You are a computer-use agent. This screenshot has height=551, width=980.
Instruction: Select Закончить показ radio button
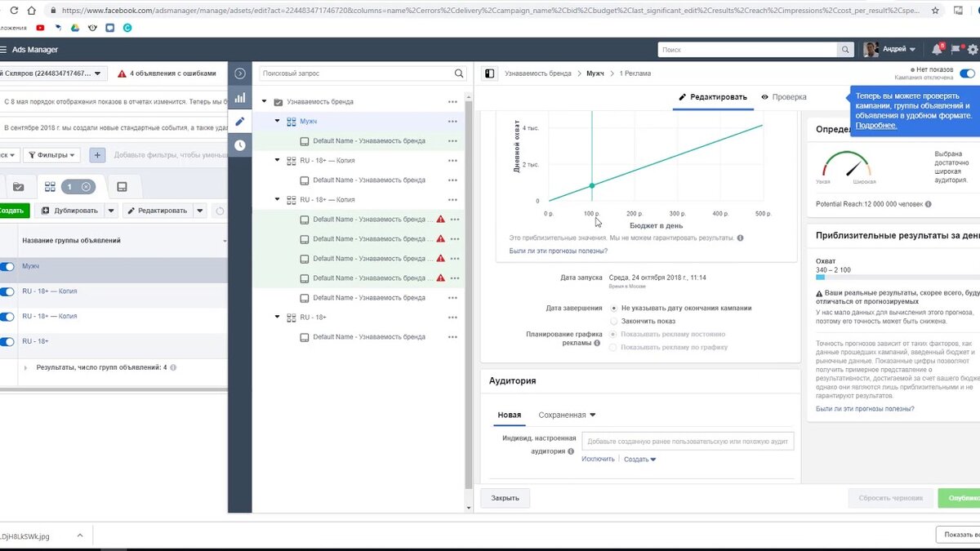tap(614, 321)
